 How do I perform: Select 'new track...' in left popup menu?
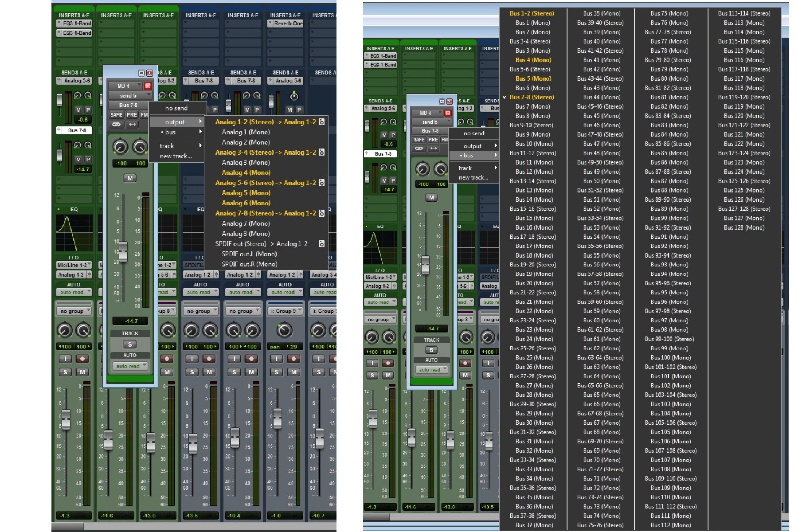point(176,156)
